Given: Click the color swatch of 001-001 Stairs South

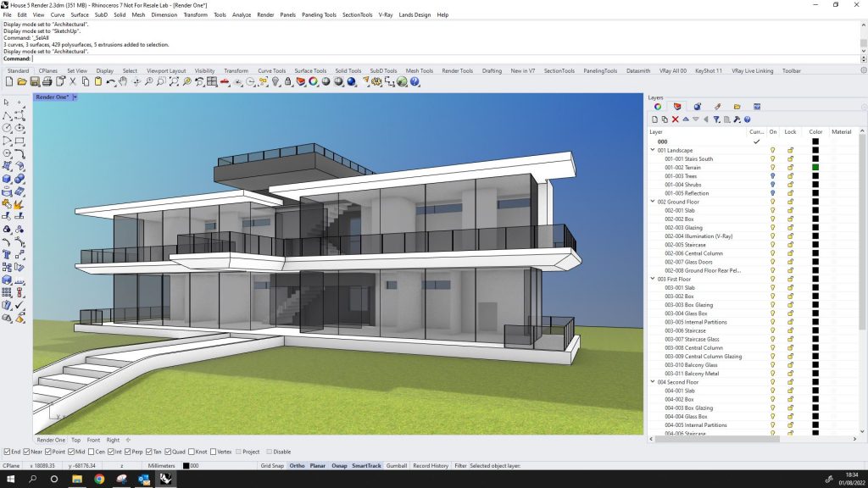Looking at the screenshot, I should (x=815, y=158).
